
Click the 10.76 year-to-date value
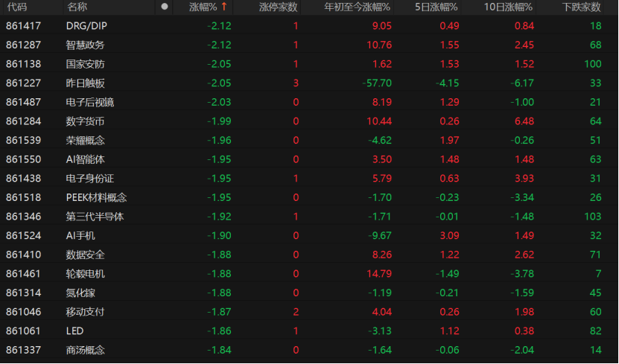coord(379,45)
